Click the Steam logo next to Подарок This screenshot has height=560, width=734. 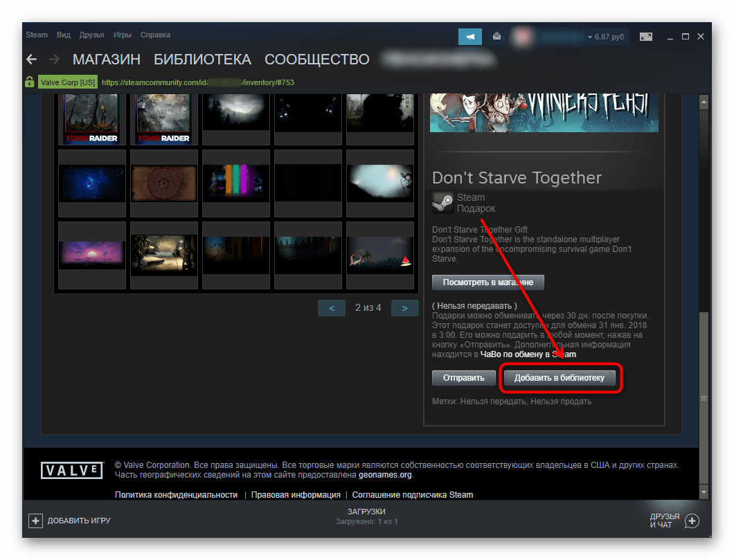click(442, 203)
